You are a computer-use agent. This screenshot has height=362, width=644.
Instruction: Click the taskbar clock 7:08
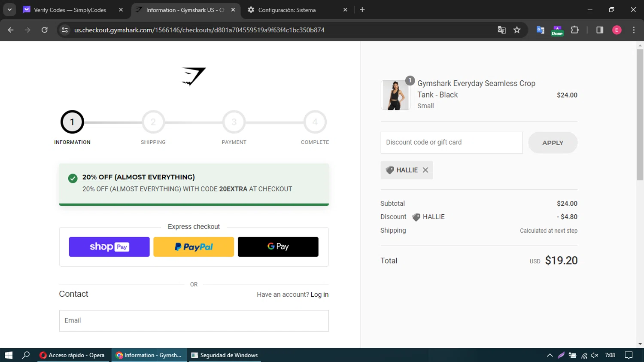pos(610,355)
